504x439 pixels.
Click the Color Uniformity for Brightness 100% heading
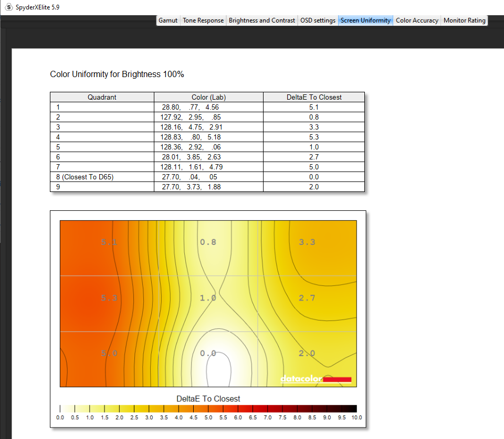click(117, 74)
